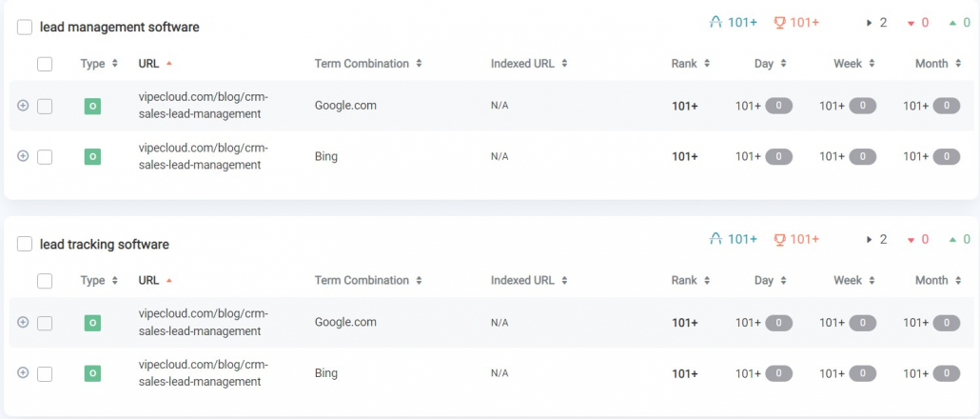Expand the Google.com row under lead management software
This screenshot has width=980, height=419.
point(23,106)
